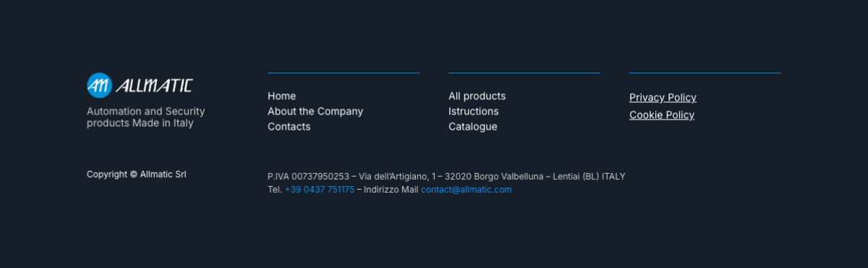Click the P.IVA 00737950253 address line
Screen dimensions: 868x268
click(446, 176)
